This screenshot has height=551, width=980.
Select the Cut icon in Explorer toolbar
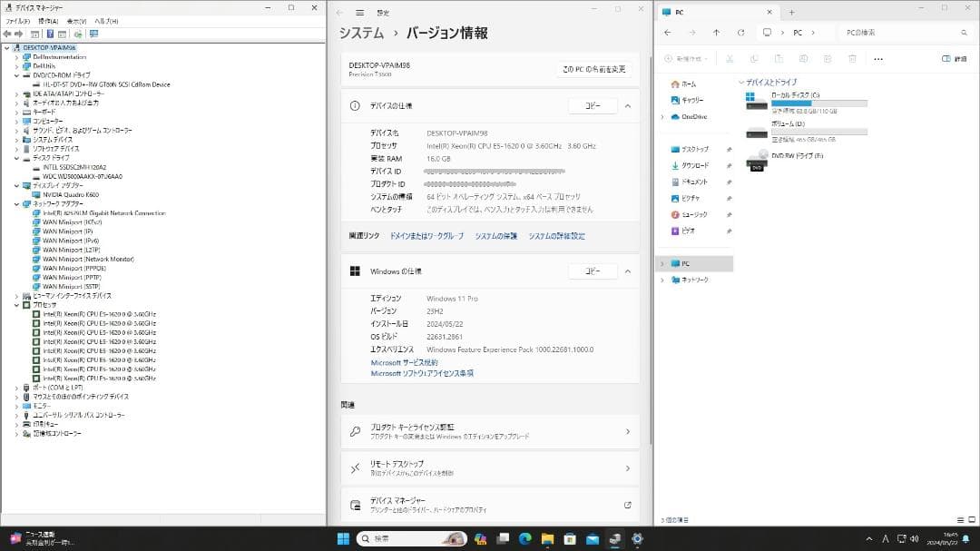pyautogui.click(x=730, y=58)
